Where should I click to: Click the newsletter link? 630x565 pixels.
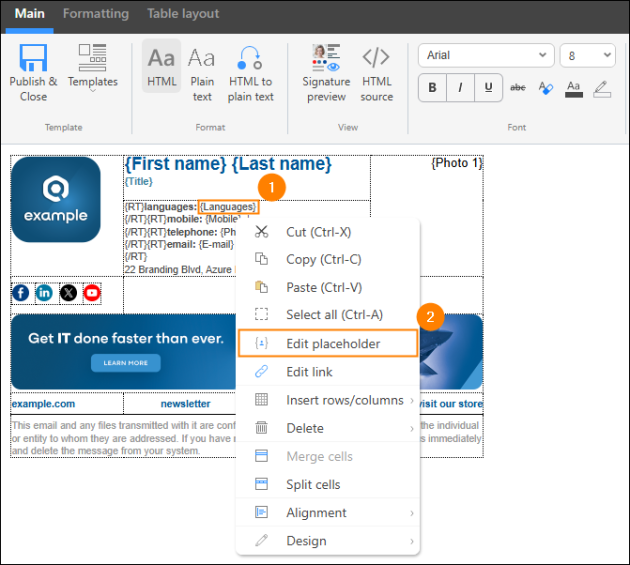pyautogui.click(x=185, y=404)
